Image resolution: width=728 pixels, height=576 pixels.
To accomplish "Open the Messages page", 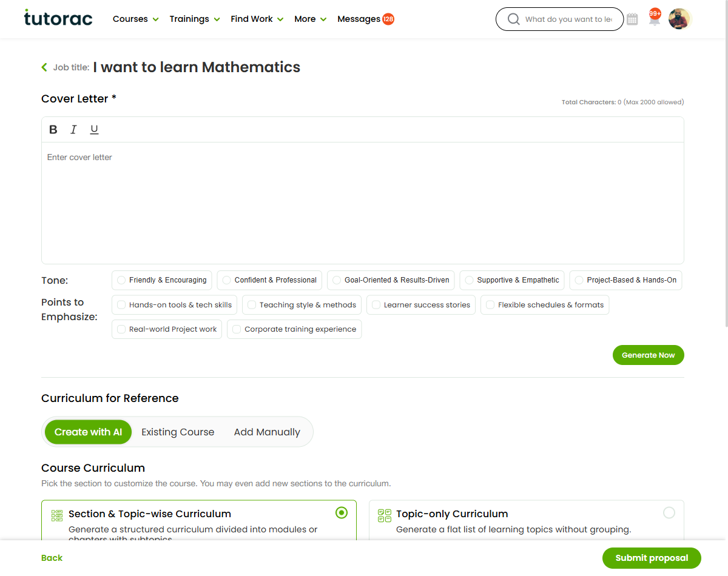I will click(x=359, y=19).
